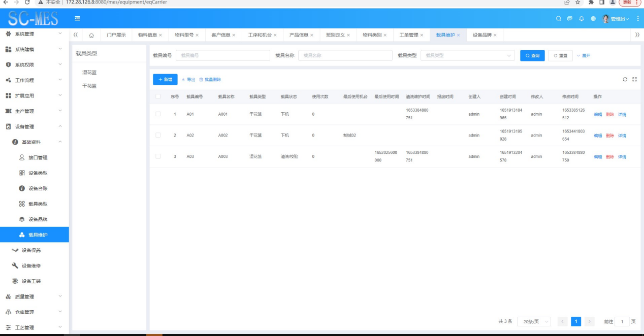This screenshot has height=336, width=644.
Task: Expand the 工作流程 sidebar menu
Action: pos(35,80)
